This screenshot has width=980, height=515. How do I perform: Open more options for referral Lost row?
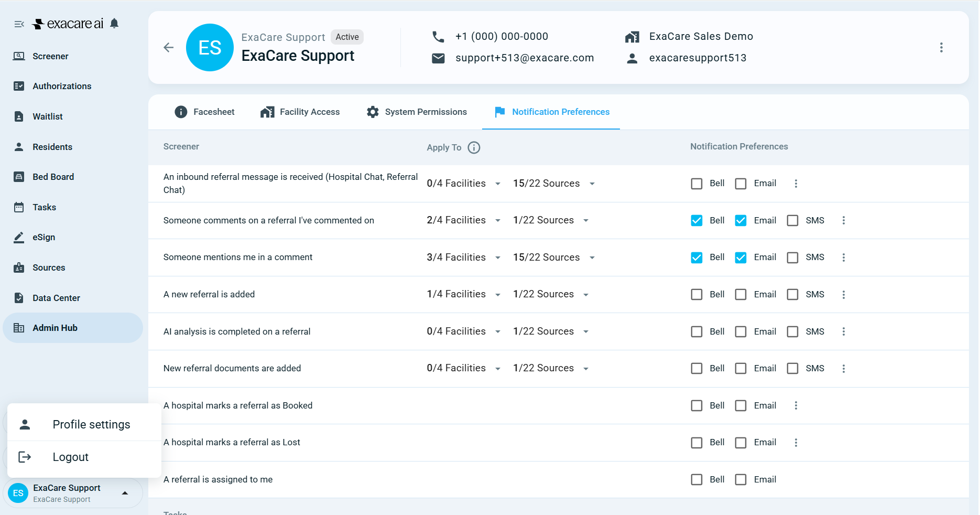pos(796,443)
